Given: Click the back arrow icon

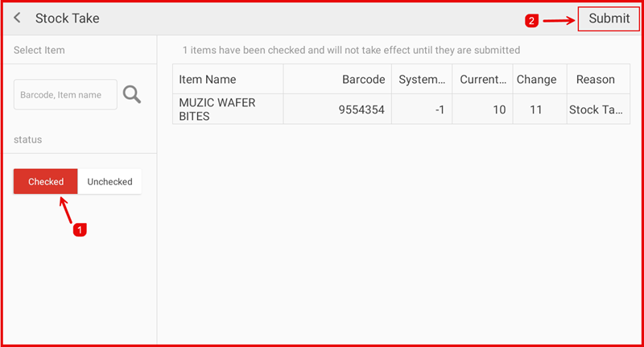Looking at the screenshot, I should pos(18,18).
